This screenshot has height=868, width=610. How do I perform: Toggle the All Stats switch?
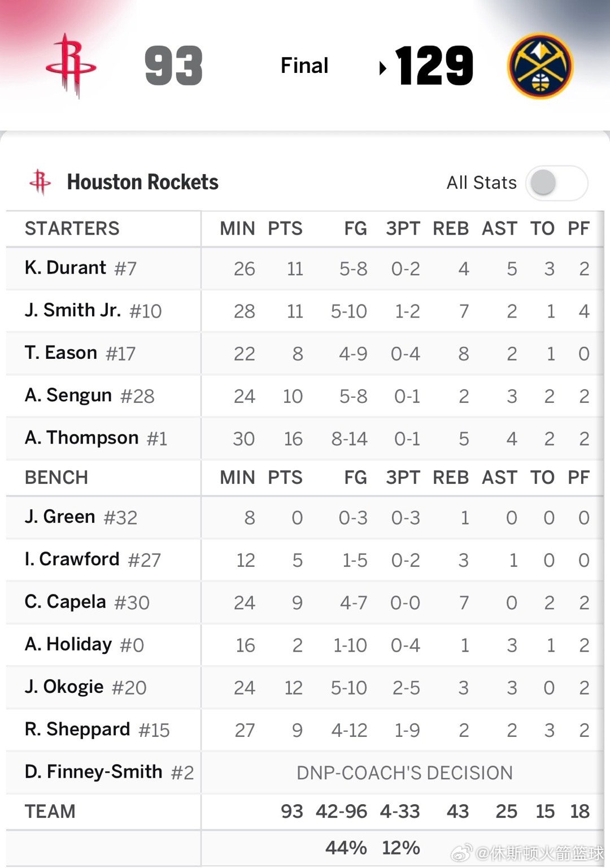[x=556, y=183]
